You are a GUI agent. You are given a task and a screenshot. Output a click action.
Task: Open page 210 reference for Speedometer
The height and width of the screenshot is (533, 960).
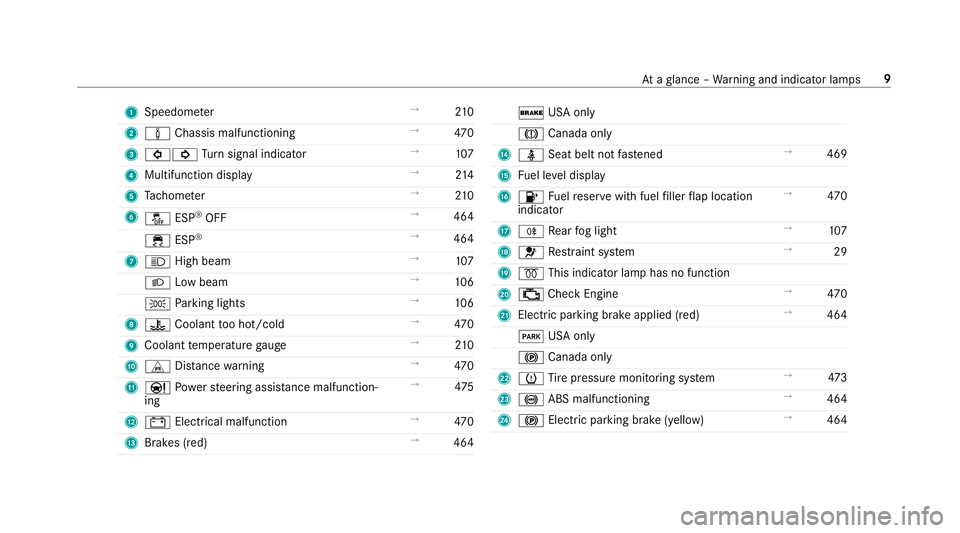(464, 112)
